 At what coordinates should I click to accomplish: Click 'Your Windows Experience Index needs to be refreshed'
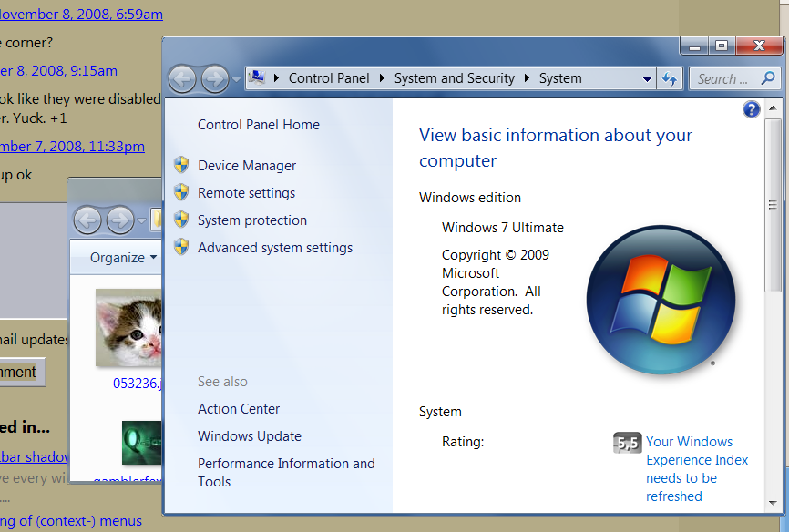tap(697, 468)
